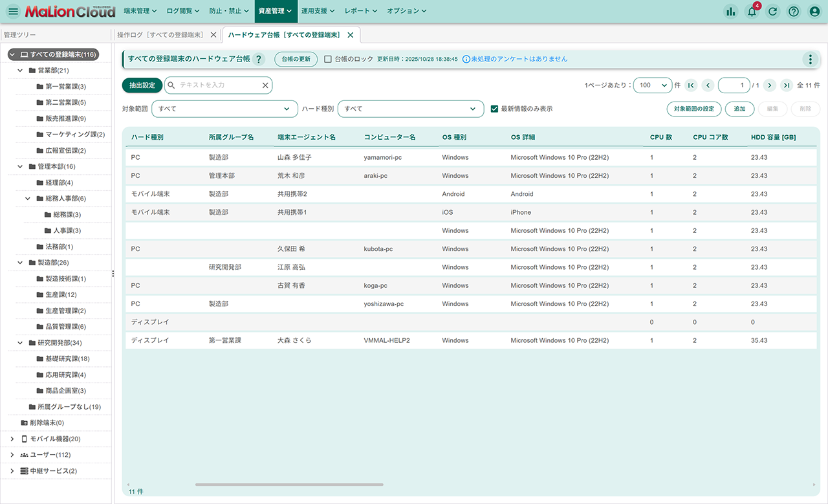Open the notifications bell icon
Image resolution: width=828 pixels, height=504 pixels.
(x=752, y=11)
